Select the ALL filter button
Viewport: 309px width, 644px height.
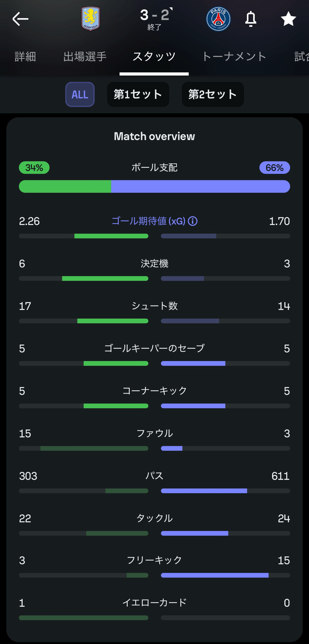tap(80, 94)
